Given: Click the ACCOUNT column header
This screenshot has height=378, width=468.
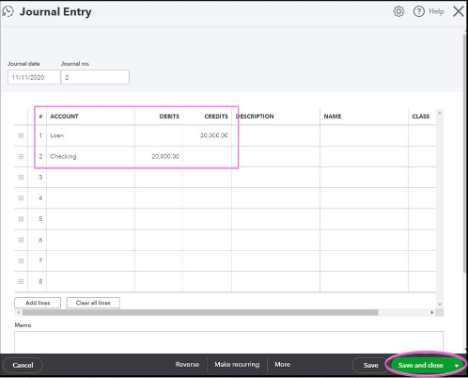Looking at the screenshot, I should coord(64,116).
